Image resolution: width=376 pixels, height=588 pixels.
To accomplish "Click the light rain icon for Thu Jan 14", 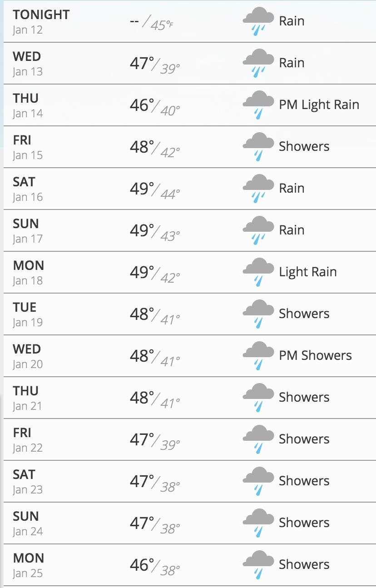I will pos(258,105).
